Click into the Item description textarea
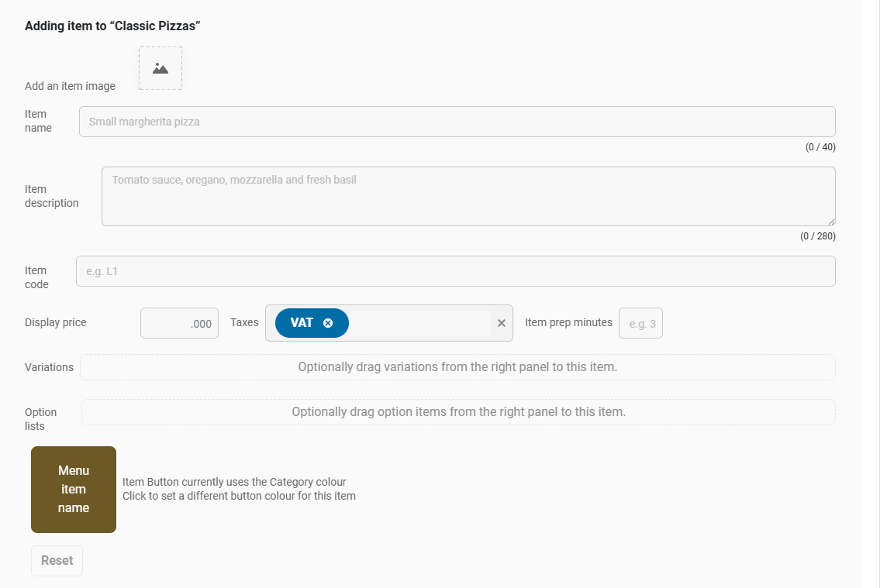 coord(468,196)
